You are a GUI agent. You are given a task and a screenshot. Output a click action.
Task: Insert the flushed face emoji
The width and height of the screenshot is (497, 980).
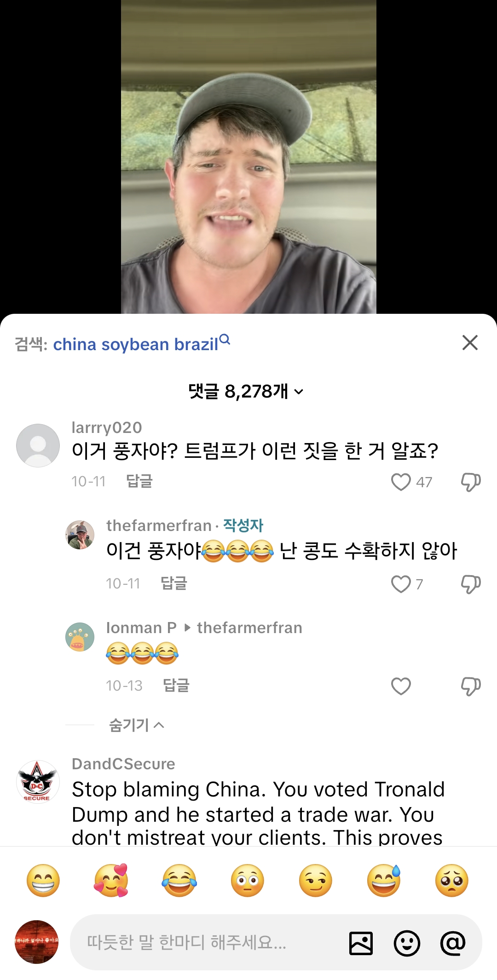click(x=247, y=881)
